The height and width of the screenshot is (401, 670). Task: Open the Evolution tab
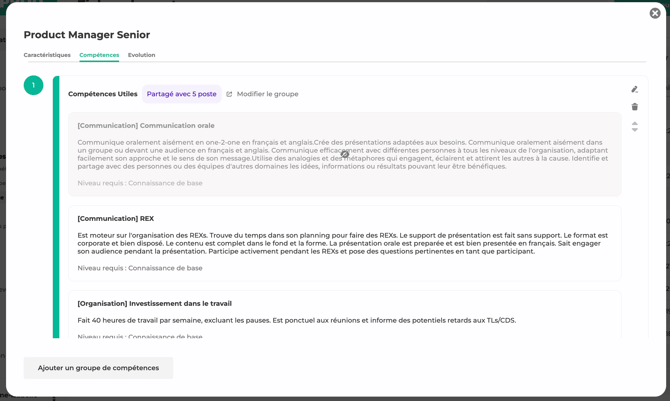pyautogui.click(x=141, y=55)
